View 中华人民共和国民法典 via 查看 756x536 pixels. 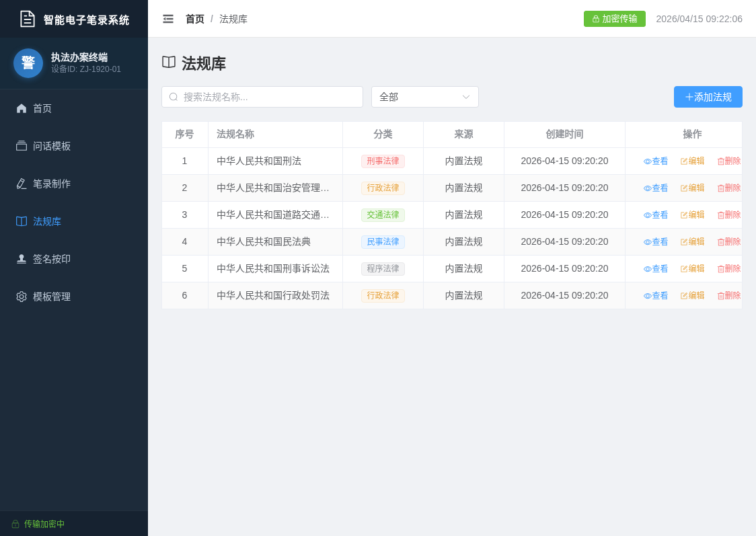(656, 242)
